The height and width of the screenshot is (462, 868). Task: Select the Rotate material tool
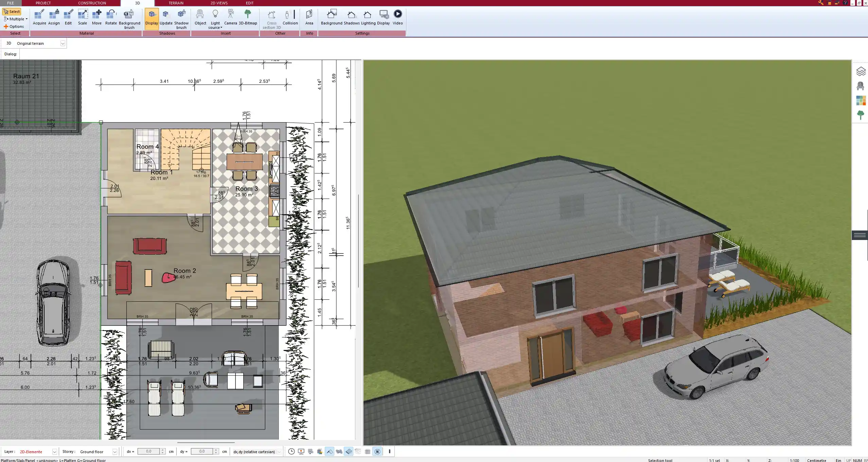coord(111,18)
